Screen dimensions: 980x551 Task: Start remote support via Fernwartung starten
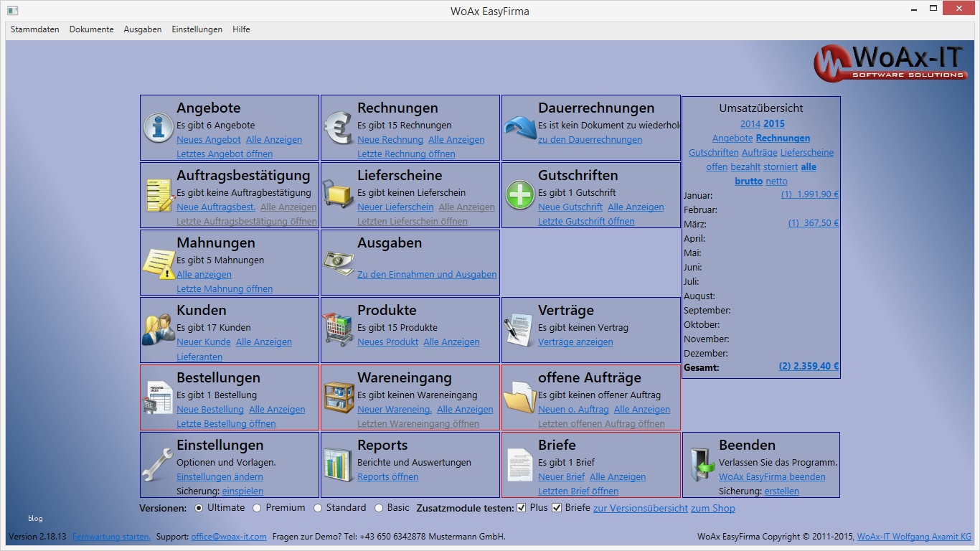pos(111,536)
